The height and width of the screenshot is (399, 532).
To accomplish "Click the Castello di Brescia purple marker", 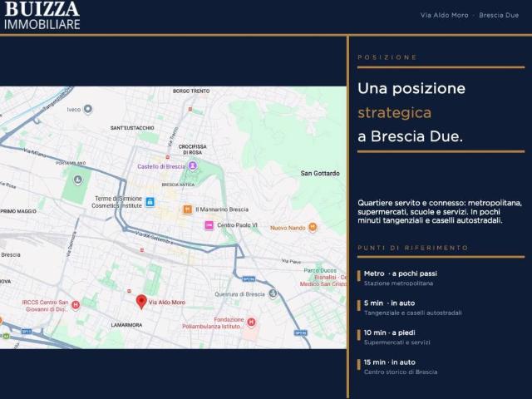I will point(193,166).
